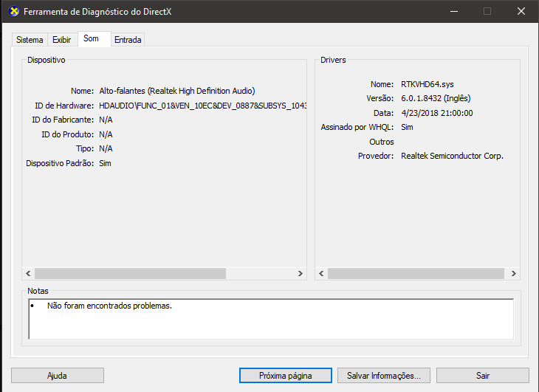
Task: Click left arrow of Dispositivo scrollbar
Action: 28,273
